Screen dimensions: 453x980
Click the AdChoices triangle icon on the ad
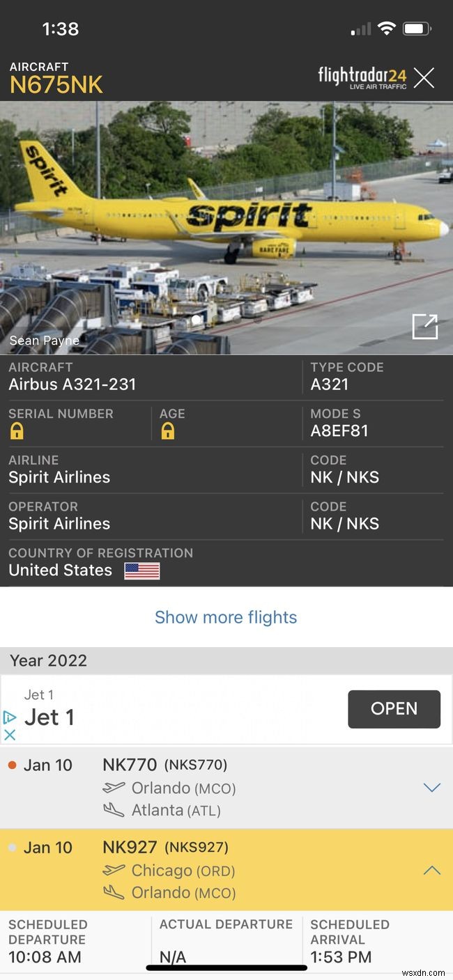click(8, 717)
